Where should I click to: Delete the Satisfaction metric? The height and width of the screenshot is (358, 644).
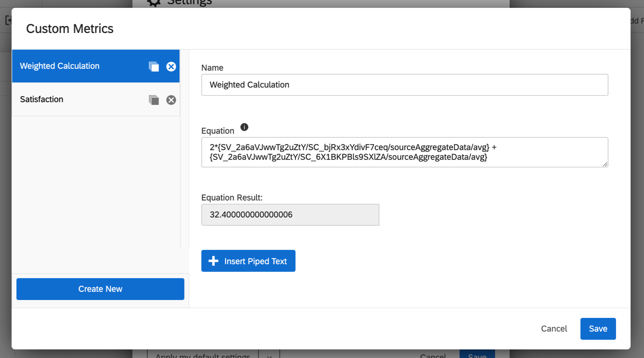(171, 100)
